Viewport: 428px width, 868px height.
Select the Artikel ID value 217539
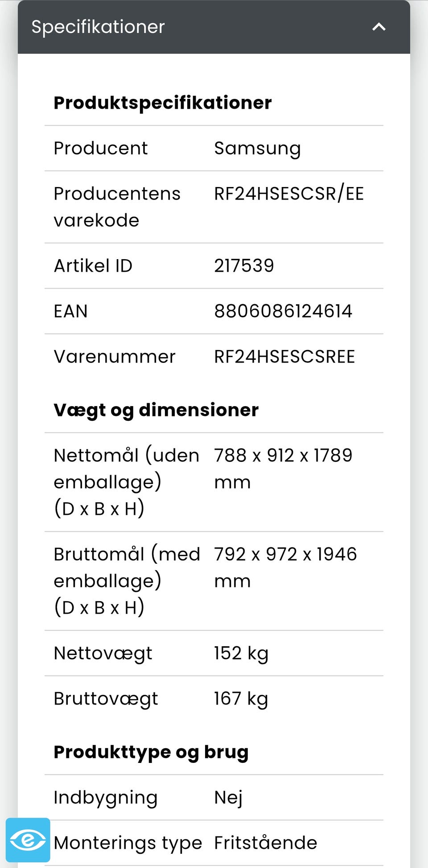pyautogui.click(x=244, y=265)
